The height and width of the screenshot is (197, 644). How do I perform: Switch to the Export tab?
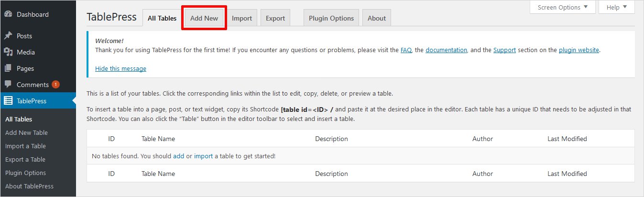tap(275, 18)
